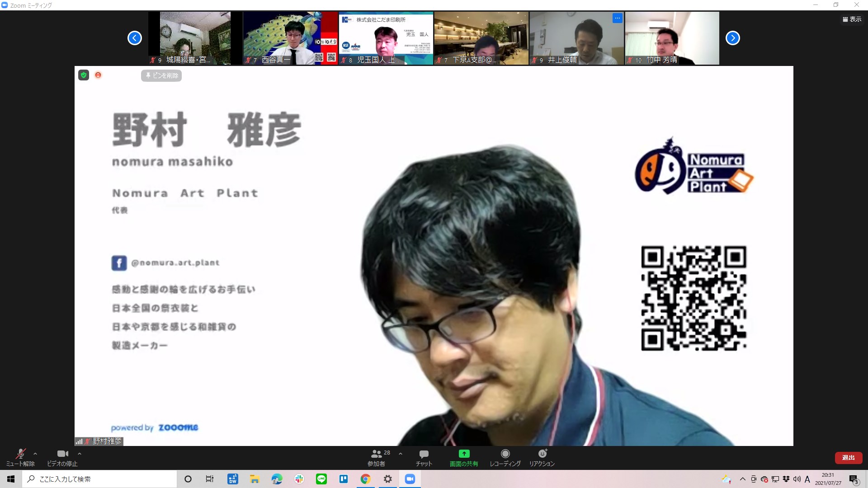Open the 表示 view menu

852,19
